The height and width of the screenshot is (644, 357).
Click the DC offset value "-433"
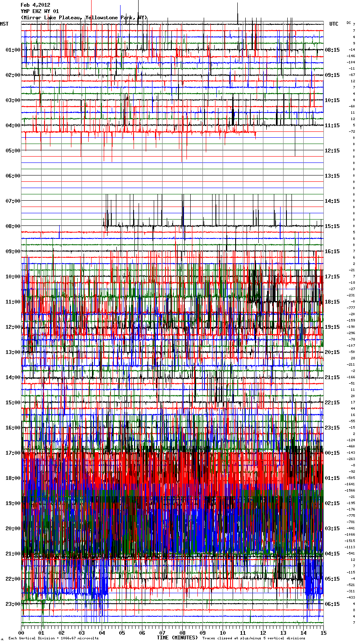click(351, 597)
